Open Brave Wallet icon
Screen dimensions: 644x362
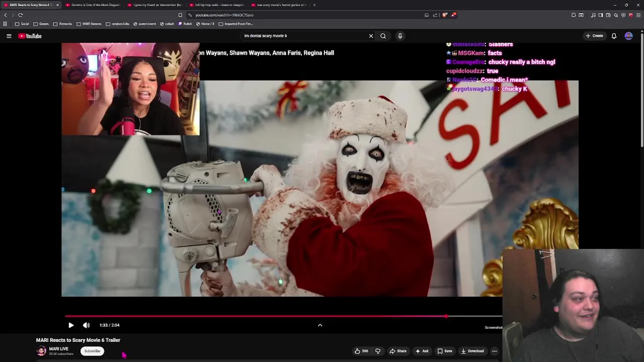click(608, 15)
